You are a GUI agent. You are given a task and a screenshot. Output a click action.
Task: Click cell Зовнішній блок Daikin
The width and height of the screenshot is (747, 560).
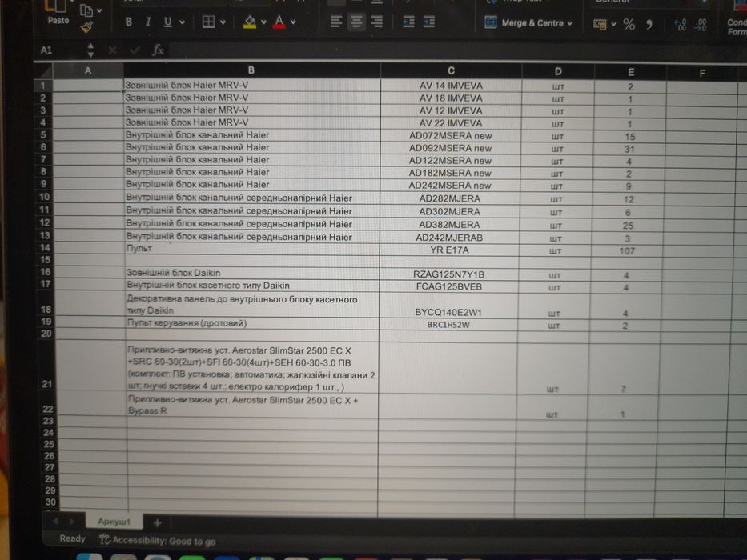(x=252, y=273)
